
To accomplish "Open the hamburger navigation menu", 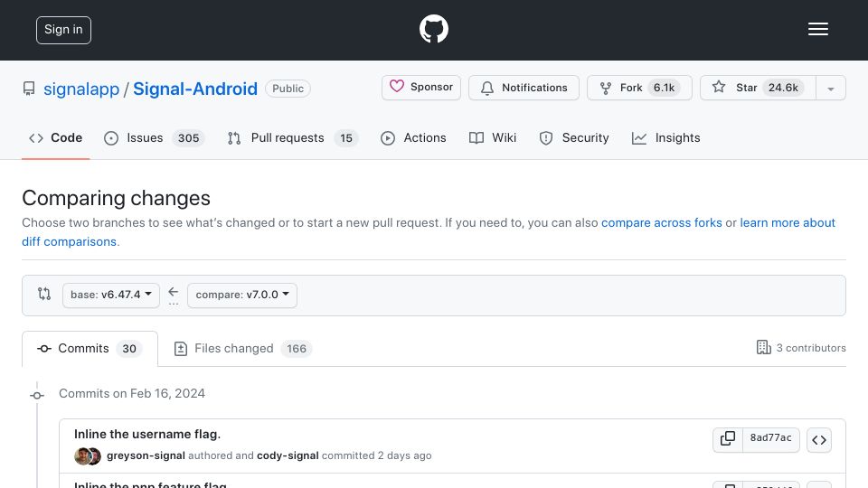I will (817, 29).
